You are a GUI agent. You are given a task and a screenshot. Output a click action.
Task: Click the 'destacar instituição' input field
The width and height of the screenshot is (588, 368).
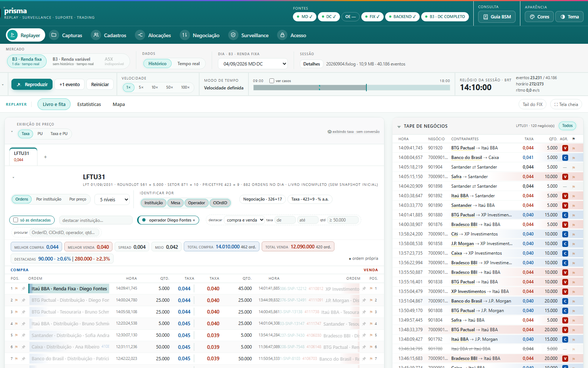[x=96, y=220]
